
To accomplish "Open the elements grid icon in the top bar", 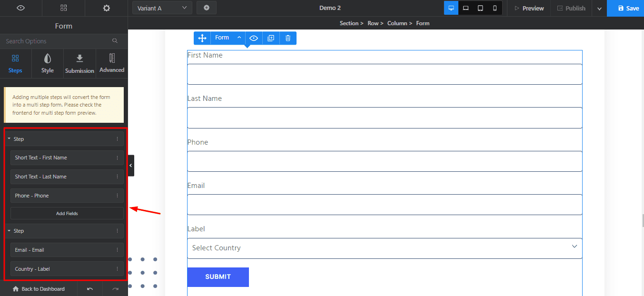I will (x=63, y=8).
